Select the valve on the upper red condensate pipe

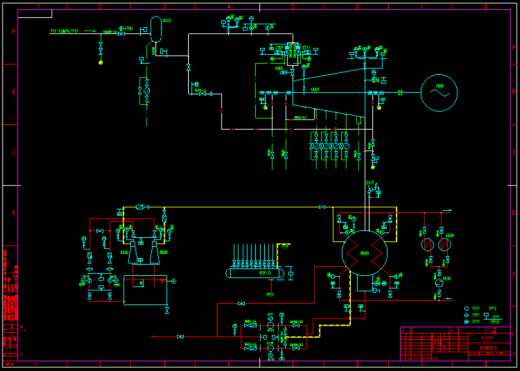click(241, 304)
